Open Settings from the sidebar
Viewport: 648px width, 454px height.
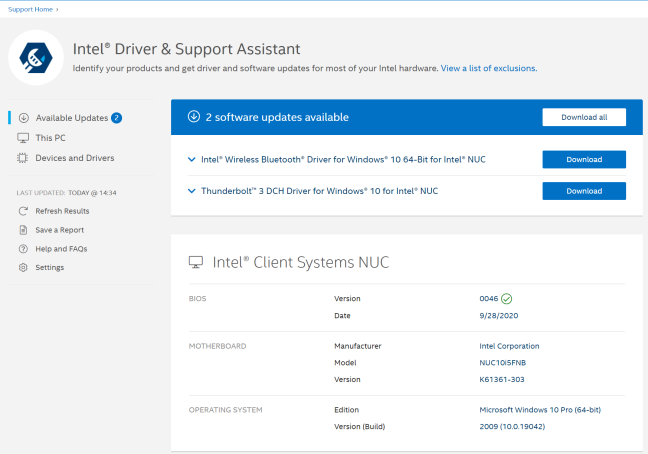50,267
